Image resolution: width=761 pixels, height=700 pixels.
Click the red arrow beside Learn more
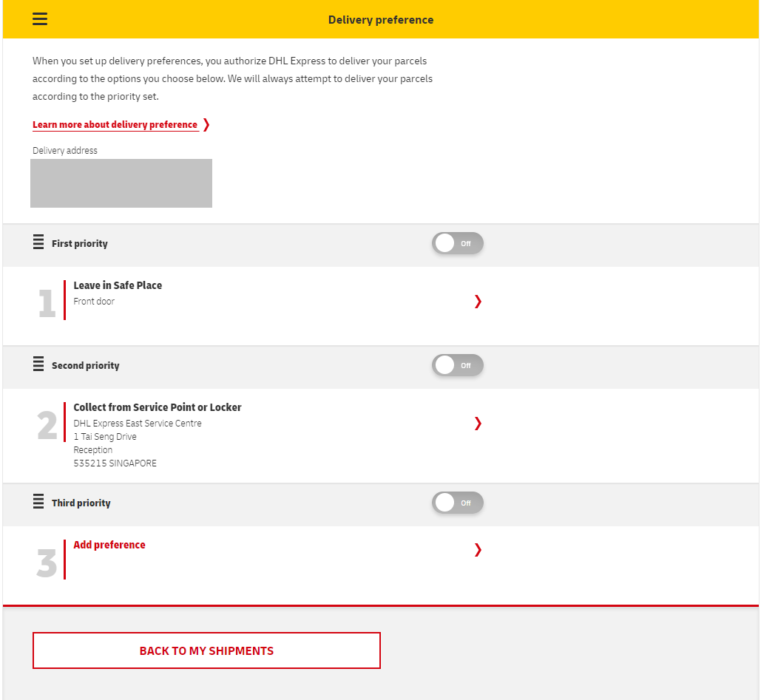(x=206, y=125)
